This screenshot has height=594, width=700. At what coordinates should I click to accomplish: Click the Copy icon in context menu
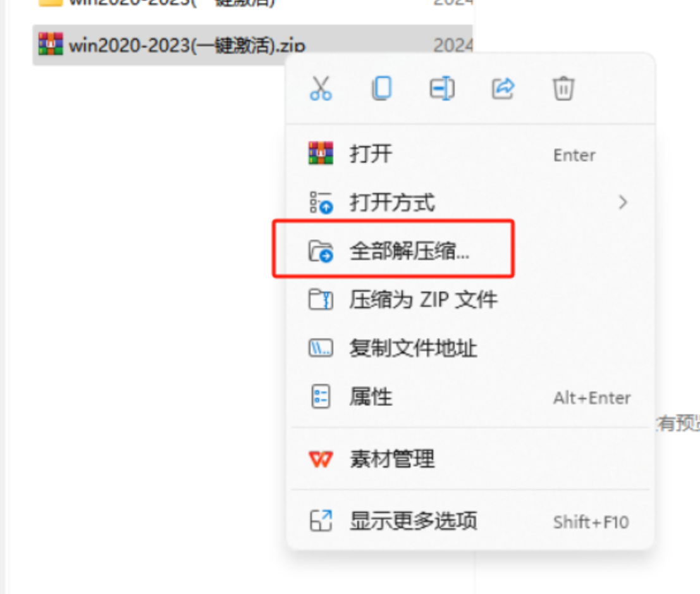pos(382,88)
